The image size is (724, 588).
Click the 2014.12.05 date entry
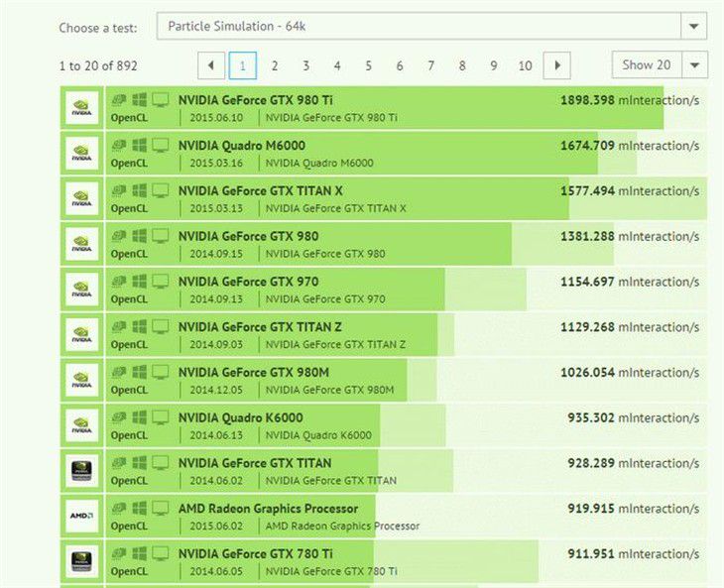point(216,390)
